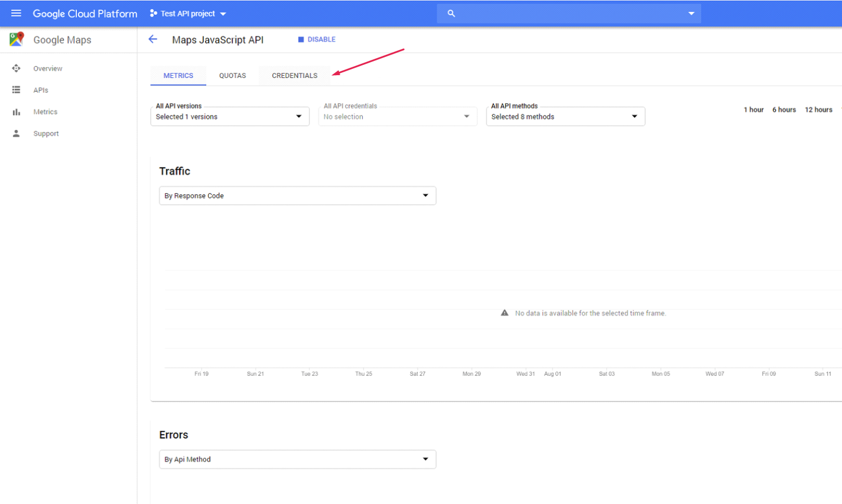
Task: Click the Disable API button
Action: (317, 39)
